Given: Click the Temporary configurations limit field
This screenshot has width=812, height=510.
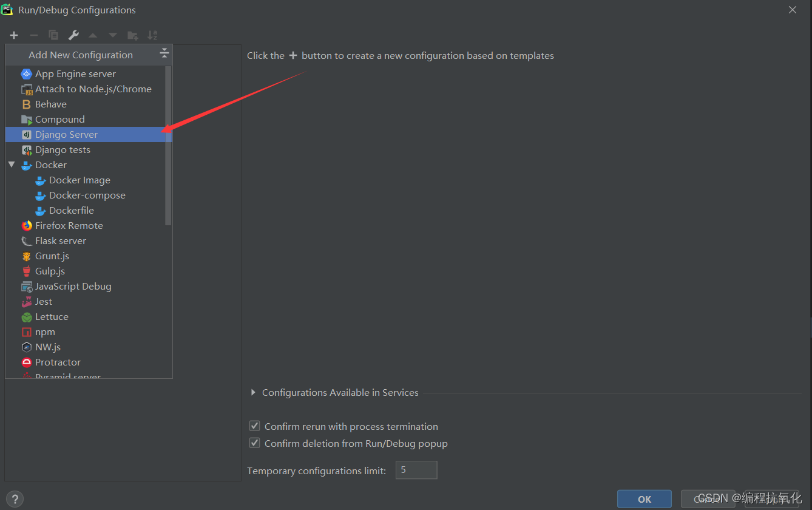Looking at the screenshot, I should pos(416,470).
